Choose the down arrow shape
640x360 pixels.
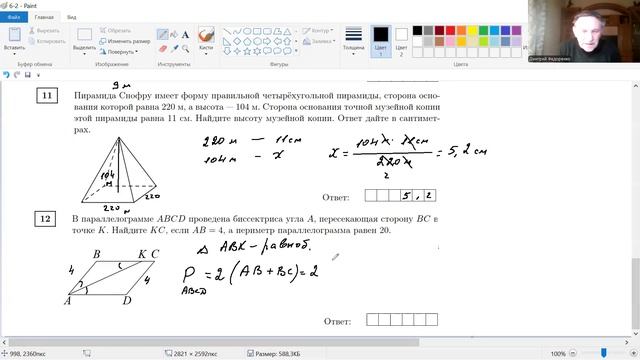coord(227,51)
